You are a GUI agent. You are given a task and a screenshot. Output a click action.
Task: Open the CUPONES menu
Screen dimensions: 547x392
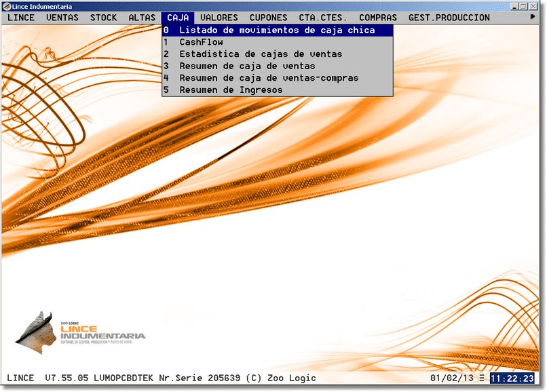coord(268,18)
